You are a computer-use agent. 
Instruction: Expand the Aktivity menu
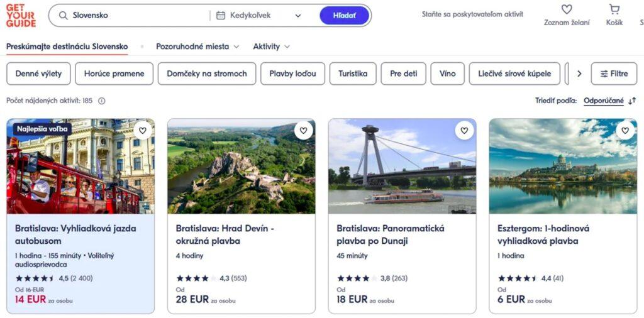271,47
